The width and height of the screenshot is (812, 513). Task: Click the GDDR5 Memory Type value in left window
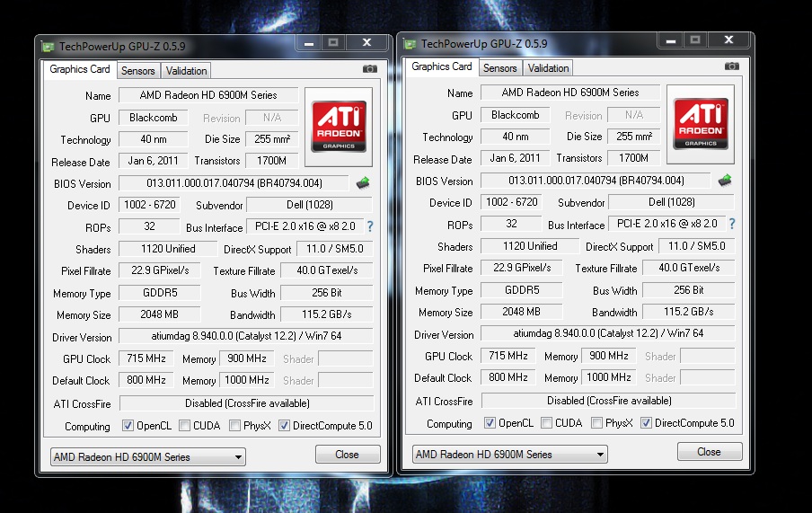(x=160, y=293)
